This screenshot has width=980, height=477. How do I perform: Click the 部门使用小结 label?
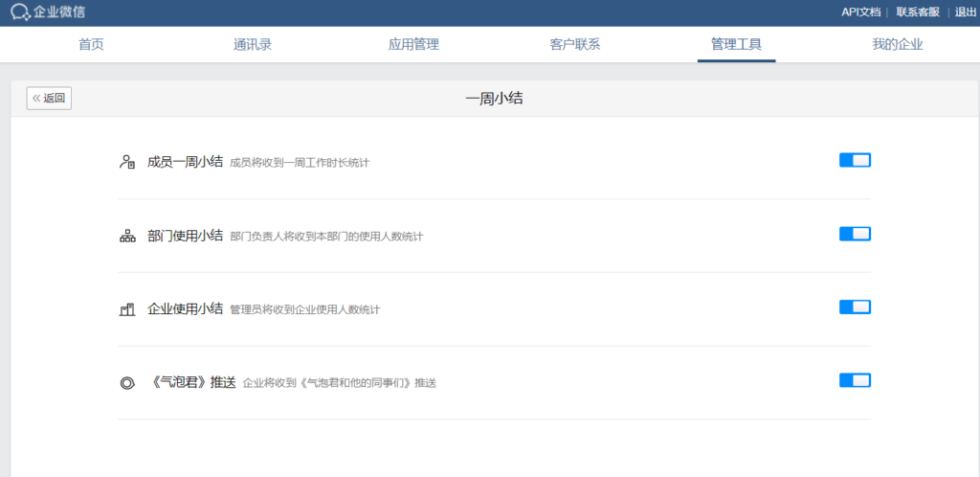pos(185,236)
